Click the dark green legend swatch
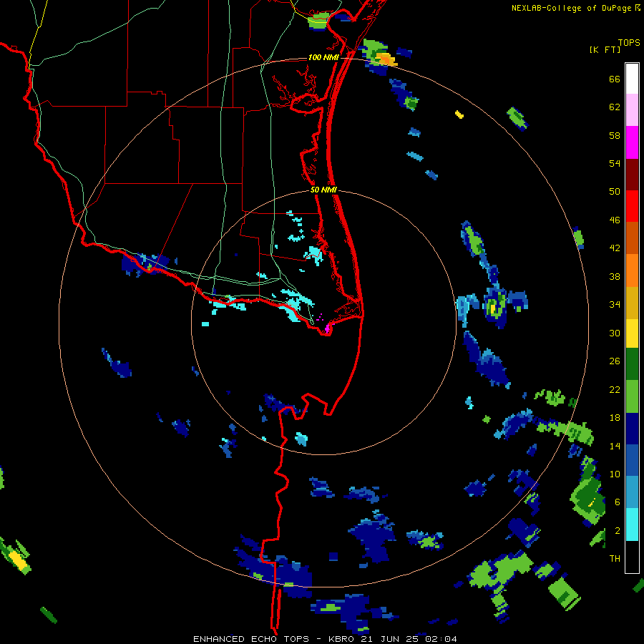Screen dimensions: 644x644 pyautogui.click(x=632, y=364)
